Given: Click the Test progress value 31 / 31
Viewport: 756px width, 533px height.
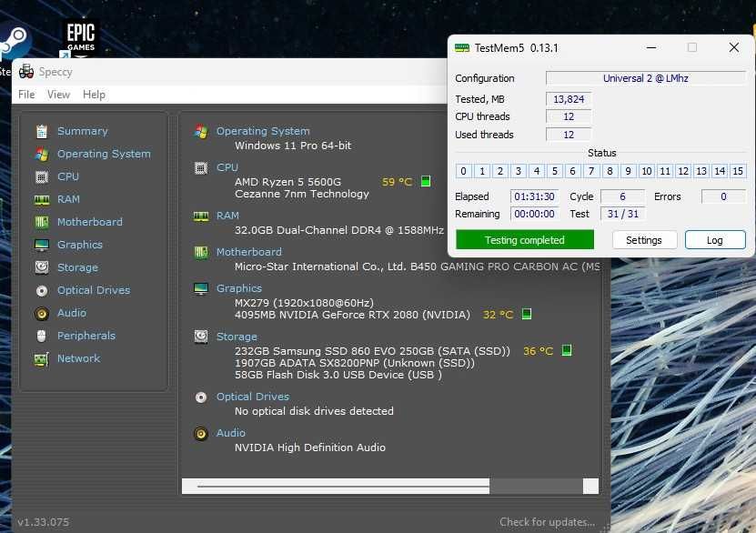Looking at the screenshot, I should tap(622, 214).
